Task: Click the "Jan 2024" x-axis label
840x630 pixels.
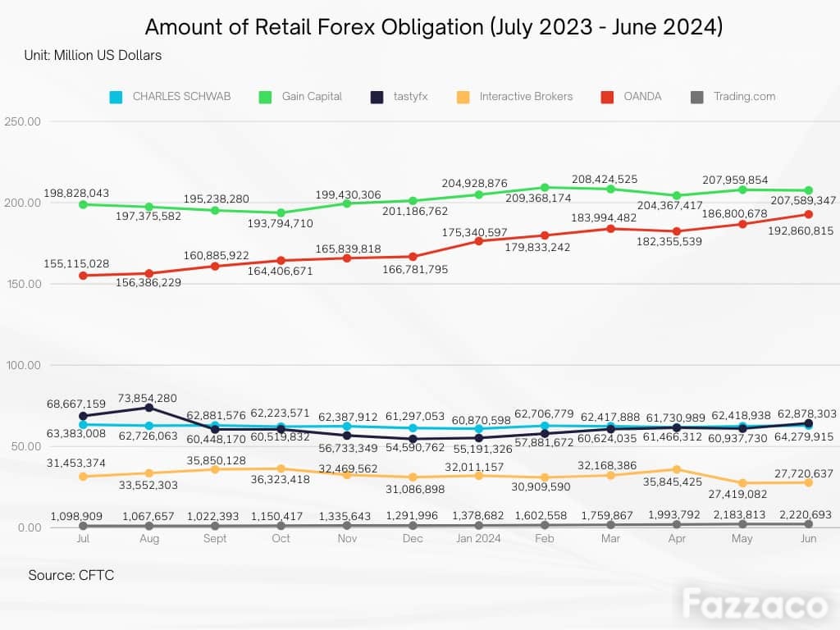Action: click(x=478, y=538)
